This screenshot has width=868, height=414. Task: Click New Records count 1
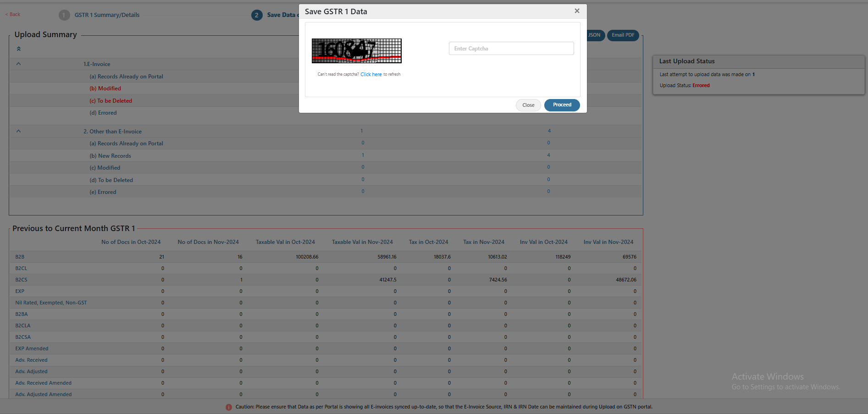click(x=363, y=155)
